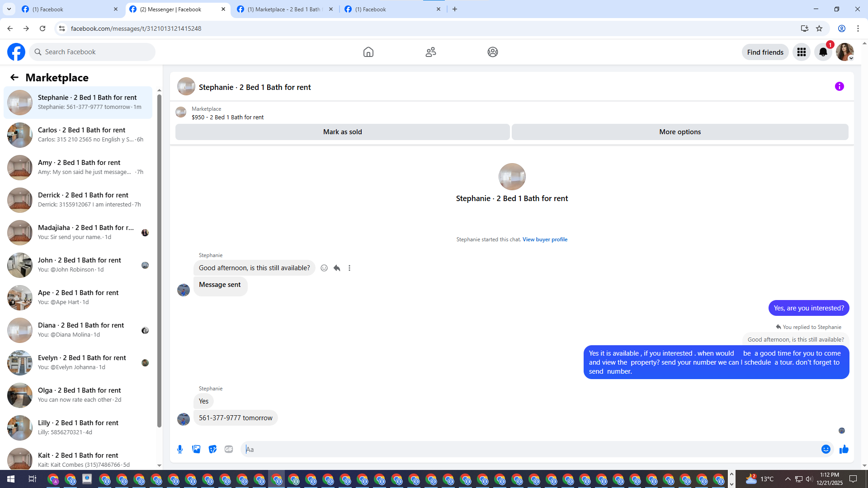
Task: Click the conversation list scrollbar
Action: coord(159,260)
